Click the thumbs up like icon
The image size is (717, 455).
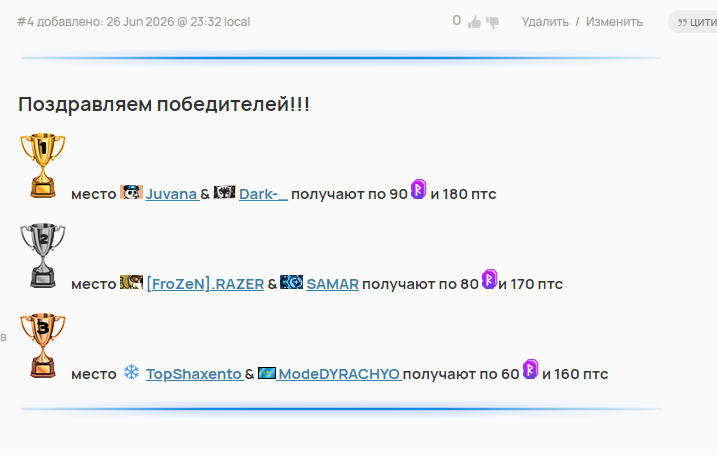(x=474, y=21)
